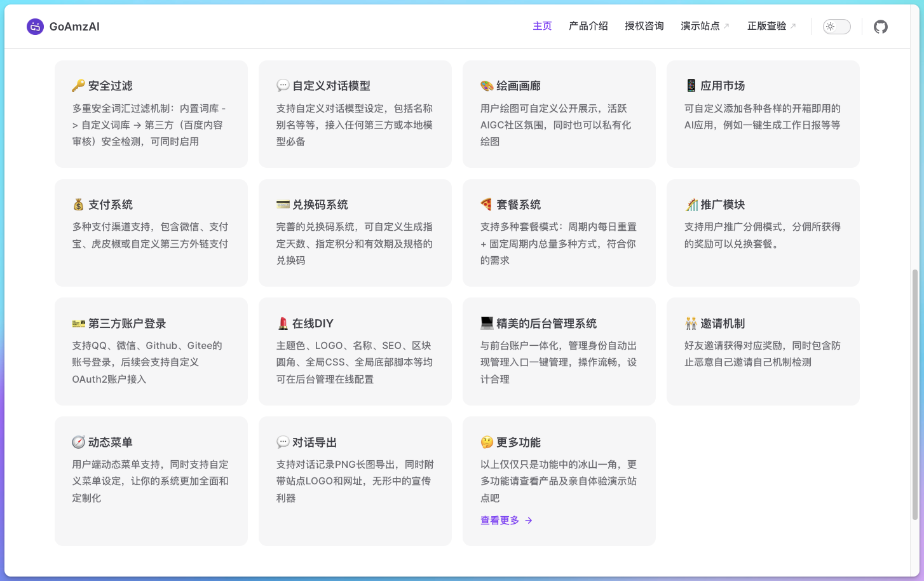
Task: Go to 授权咨询 in navigation
Action: 644,26
